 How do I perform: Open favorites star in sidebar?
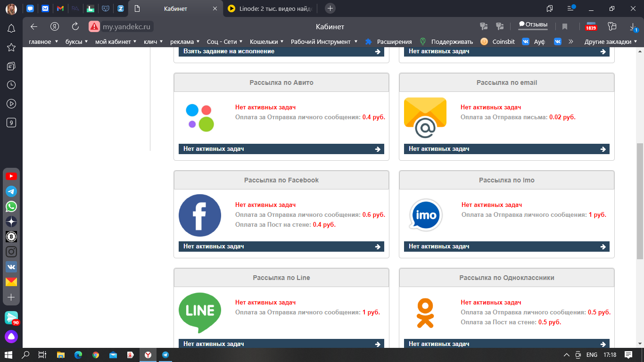pos(11,47)
